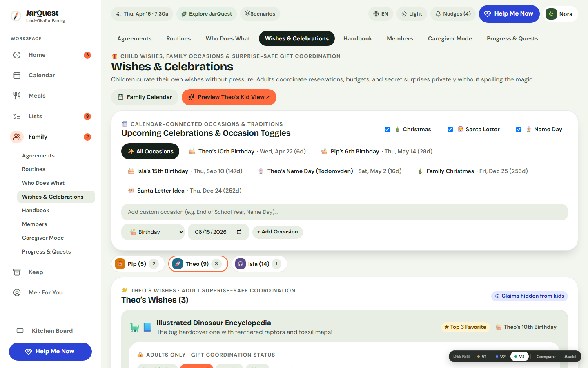Select Isla's 15th Birthday occasion chip
This screenshot has height=368, width=588.
pyautogui.click(x=185, y=171)
